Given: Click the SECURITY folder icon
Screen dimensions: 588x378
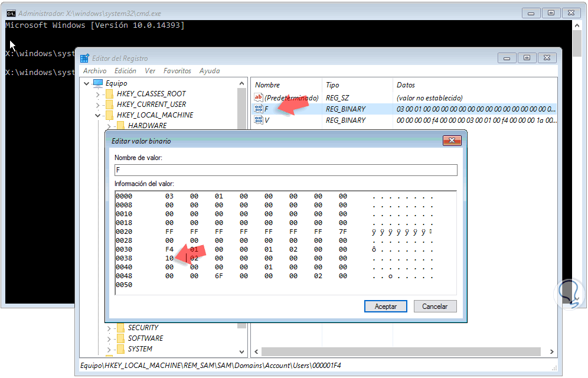Looking at the screenshot, I should pos(121,328).
